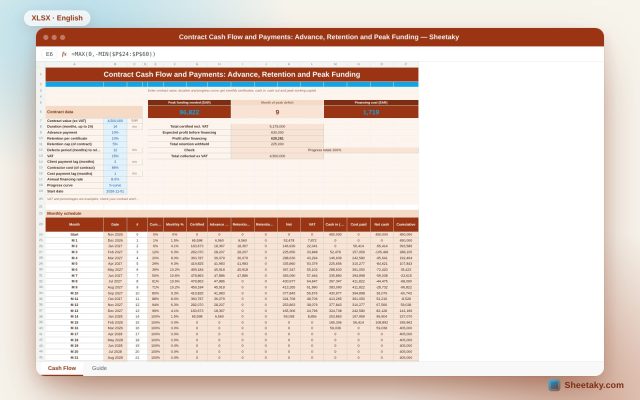Select the Progress curve label cell

74,185
